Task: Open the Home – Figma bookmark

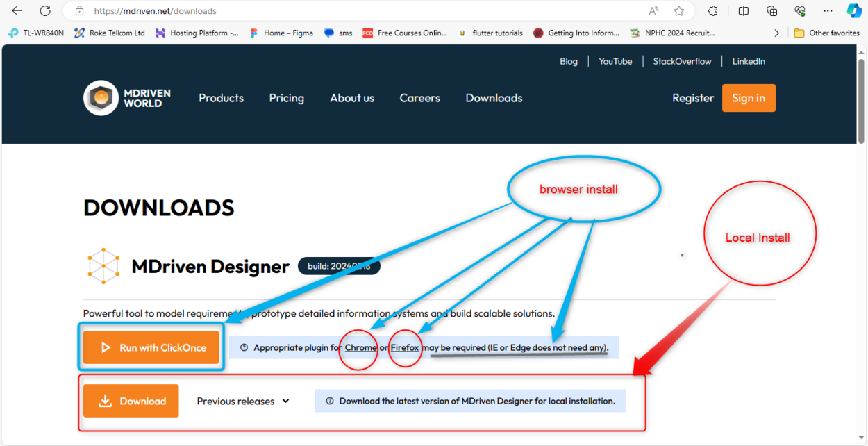Action: pyautogui.click(x=281, y=33)
